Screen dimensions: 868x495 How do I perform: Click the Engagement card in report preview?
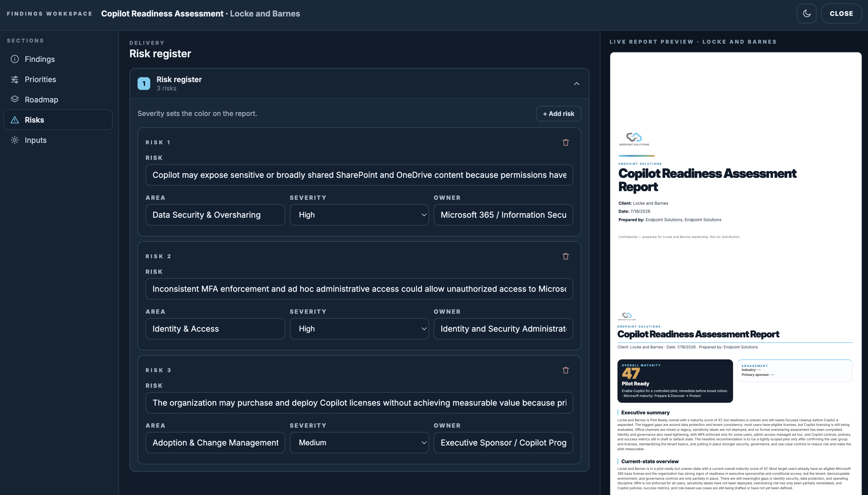pos(795,371)
